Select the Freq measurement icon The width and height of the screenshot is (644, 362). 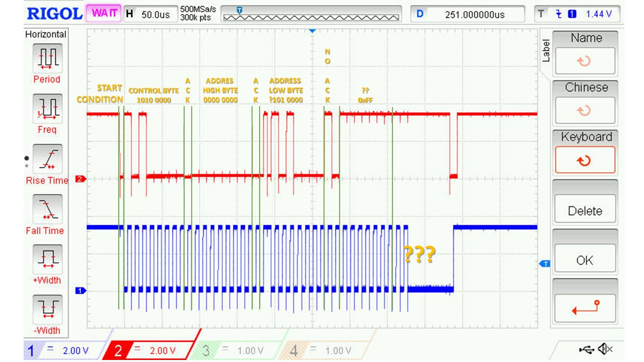click(47, 109)
